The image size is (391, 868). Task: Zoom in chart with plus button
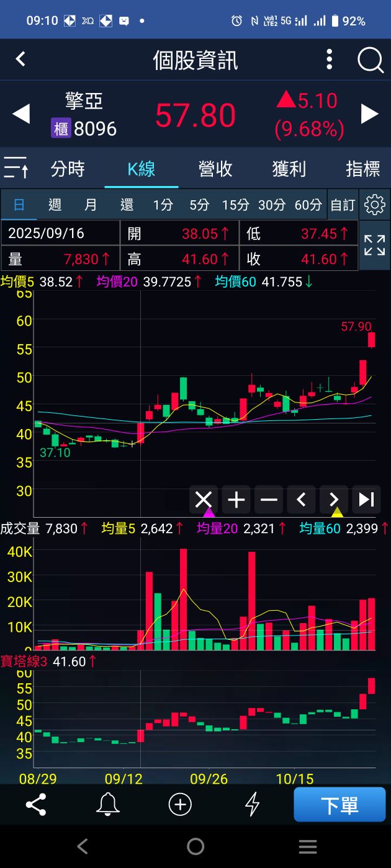[236, 500]
